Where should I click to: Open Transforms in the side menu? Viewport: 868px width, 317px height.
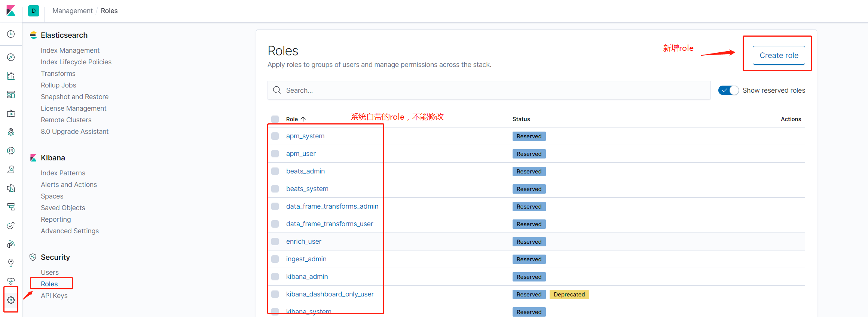pyautogui.click(x=58, y=73)
